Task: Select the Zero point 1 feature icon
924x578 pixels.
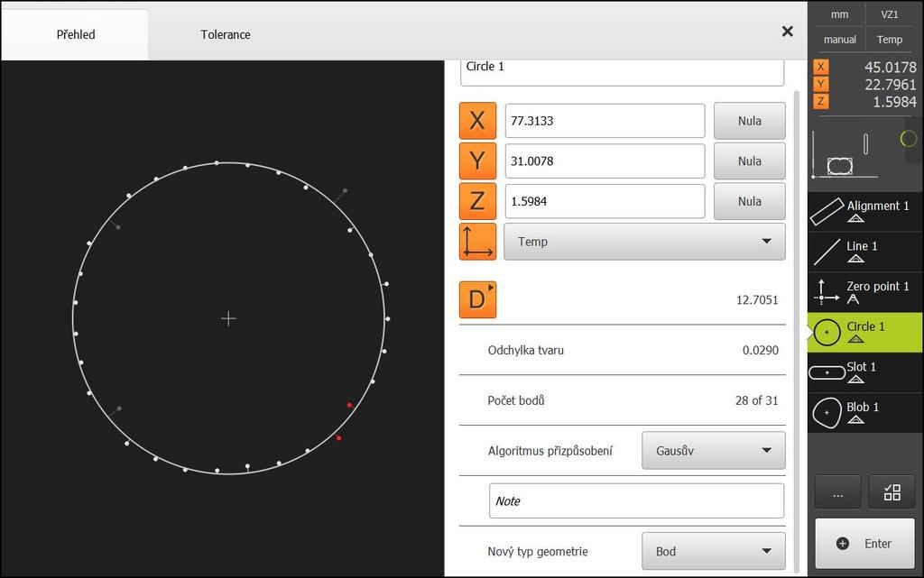Action: [x=826, y=292]
